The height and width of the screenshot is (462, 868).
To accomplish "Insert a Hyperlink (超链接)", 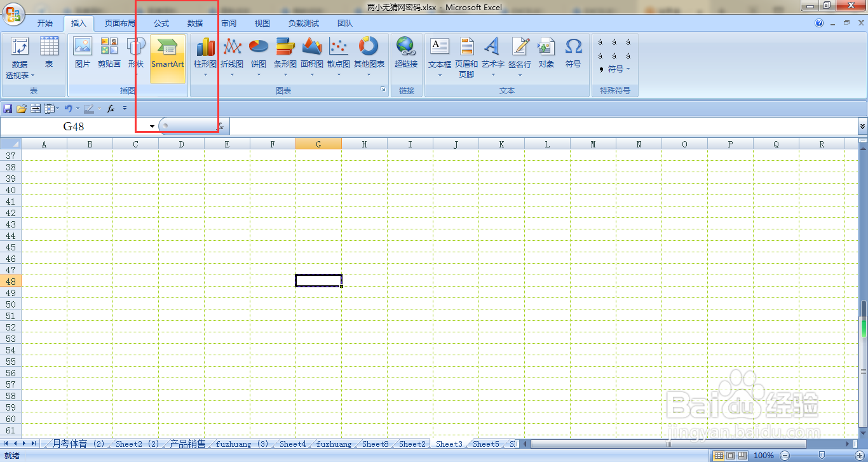I will 406,58.
